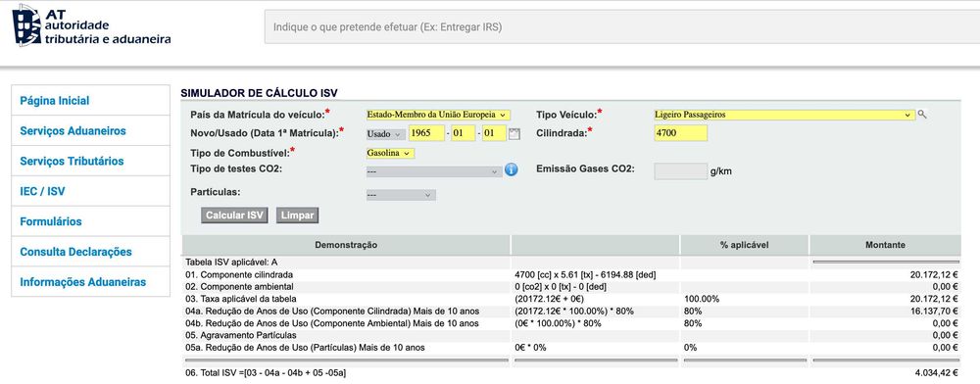The width and height of the screenshot is (980, 384).
Task: Click the AT autoridade tributária logo
Action: point(91,25)
